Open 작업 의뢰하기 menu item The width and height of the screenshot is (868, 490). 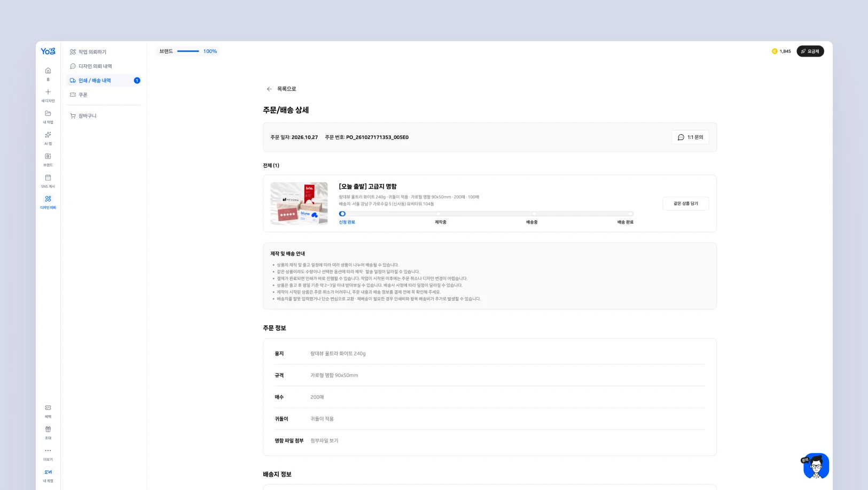[x=104, y=52]
